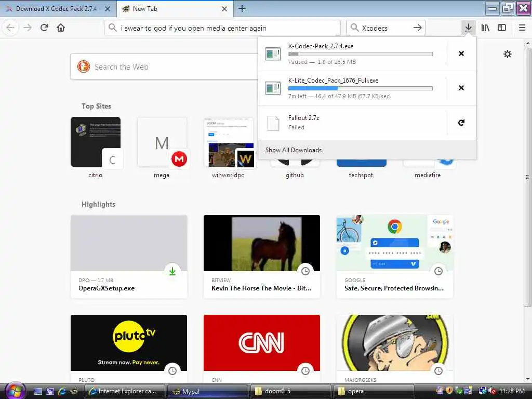Screen dimensions: 532x399
Task: Select the New Tab tab
Action: (x=175, y=9)
